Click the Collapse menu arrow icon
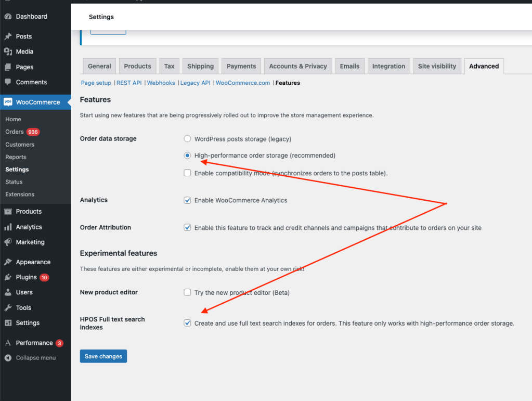Screen dimensions: 532x401 (x=8, y=358)
